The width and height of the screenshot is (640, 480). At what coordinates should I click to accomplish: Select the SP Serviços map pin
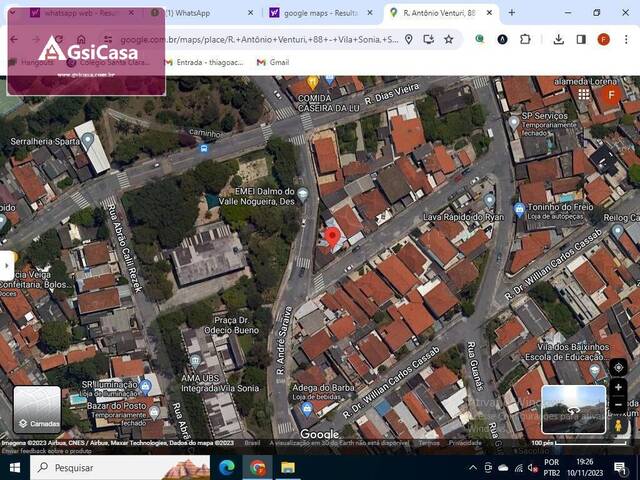coord(514,122)
